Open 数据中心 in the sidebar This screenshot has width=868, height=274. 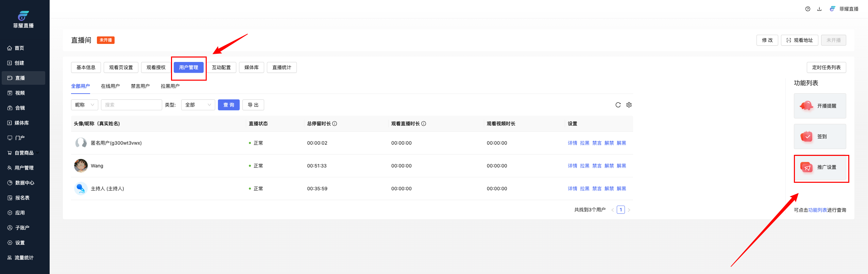tap(24, 183)
